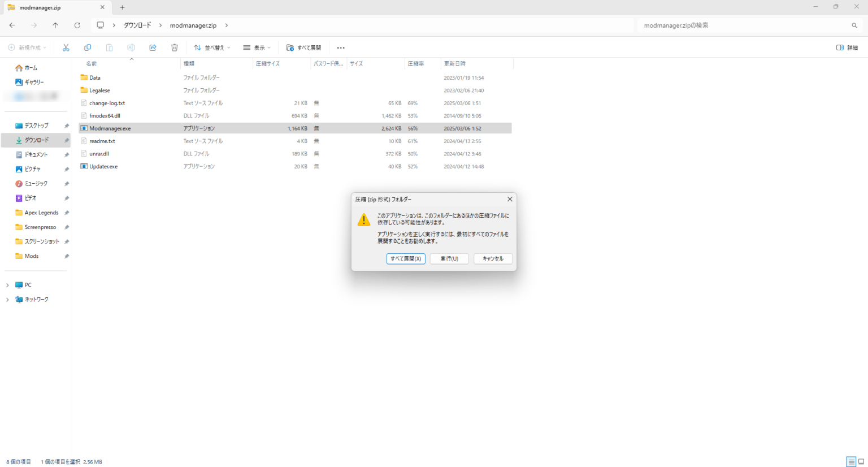
Task: Expand the ネットワーク tree node
Action: [7, 300]
